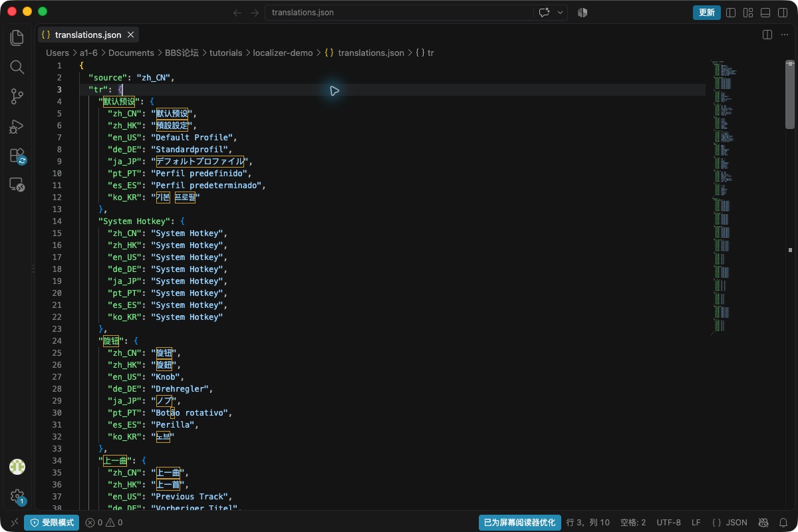Click line number 34 in the gutter
Image resolution: width=798 pixels, height=532 pixels.
tap(57, 461)
